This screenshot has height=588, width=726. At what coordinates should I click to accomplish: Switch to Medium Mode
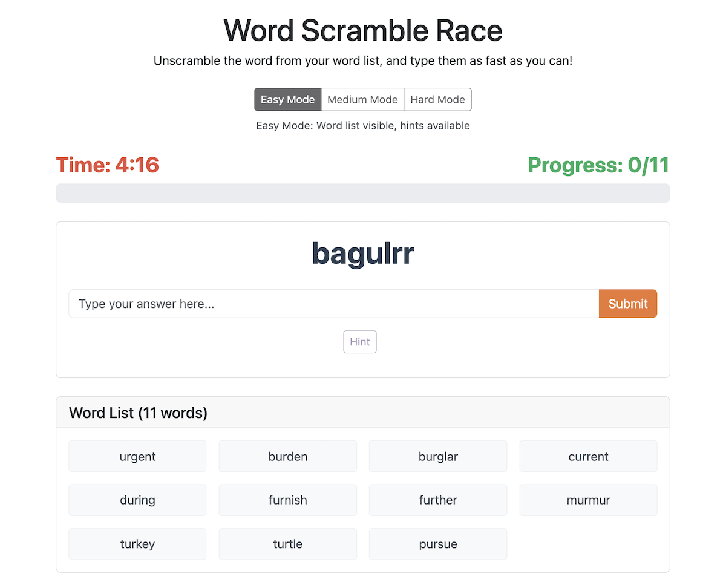(362, 99)
